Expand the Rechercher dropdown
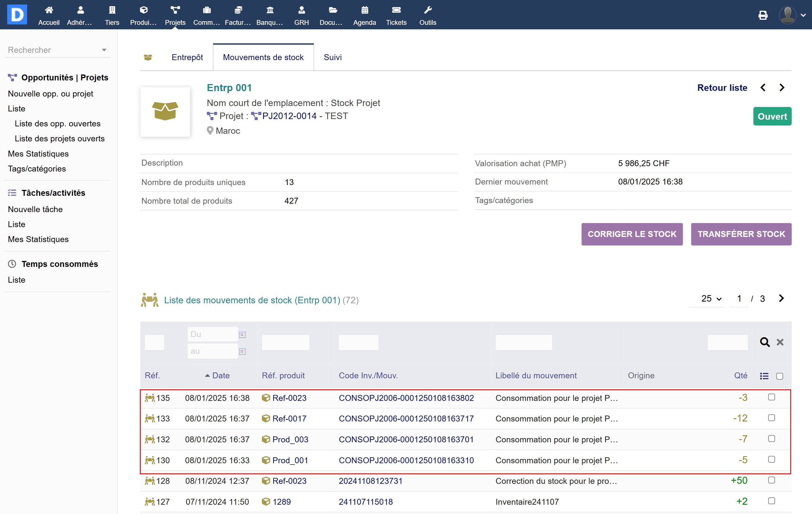Image resolution: width=812 pixels, height=514 pixels. 104,50
